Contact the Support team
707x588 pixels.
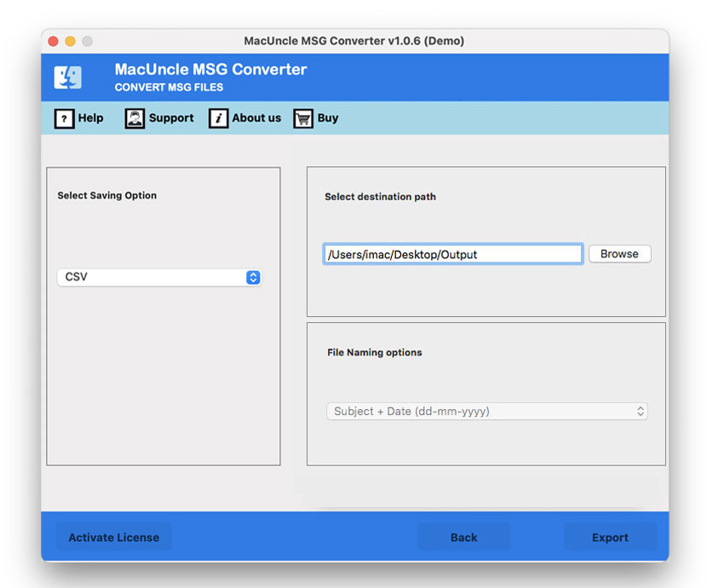[159, 118]
